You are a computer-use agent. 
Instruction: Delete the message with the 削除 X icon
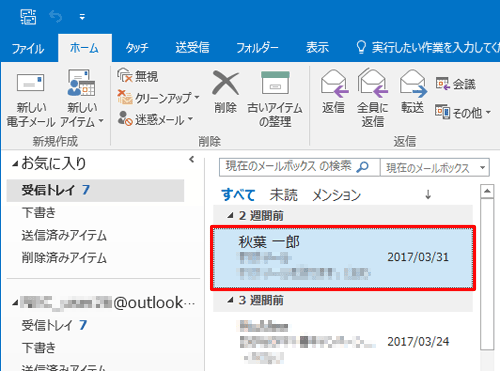pyautogui.click(x=226, y=92)
